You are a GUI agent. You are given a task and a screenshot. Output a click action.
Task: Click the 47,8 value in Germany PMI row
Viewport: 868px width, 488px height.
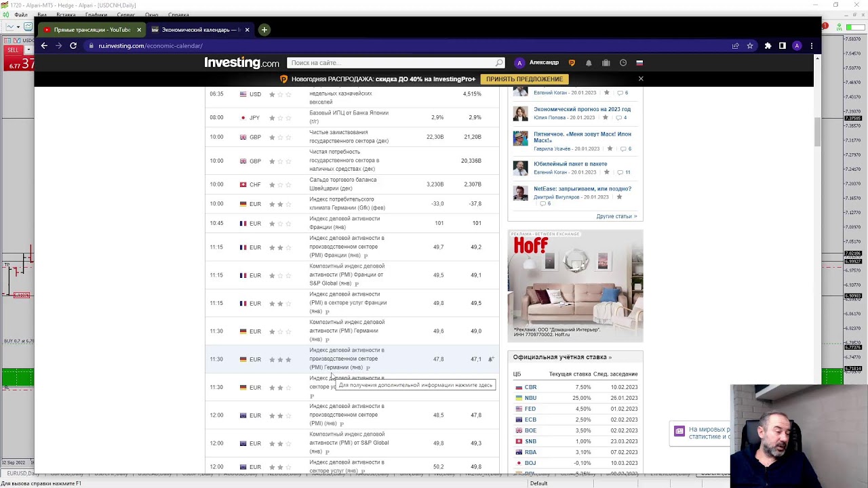pyautogui.click(x=438, y=359)
